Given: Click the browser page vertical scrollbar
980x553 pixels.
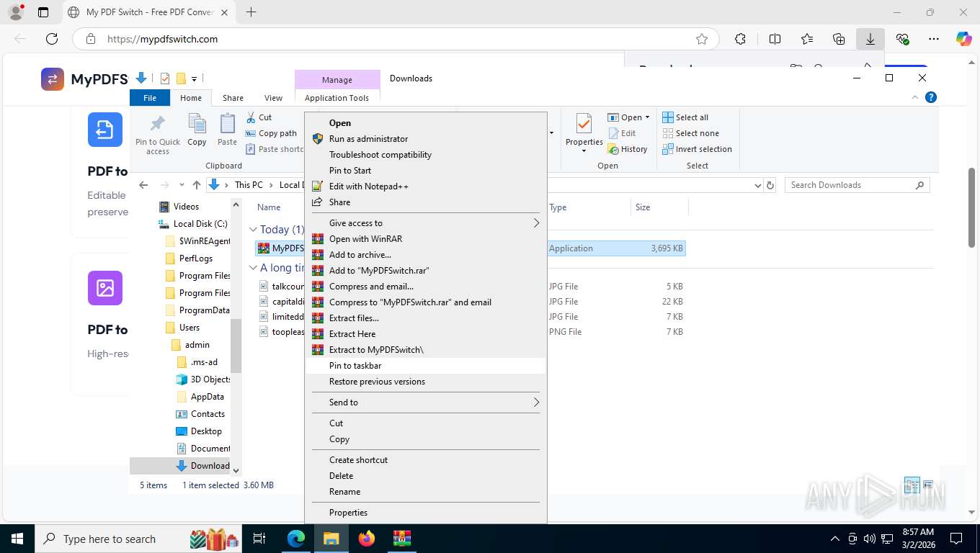Looking at the screenshot, I should 971,209.
